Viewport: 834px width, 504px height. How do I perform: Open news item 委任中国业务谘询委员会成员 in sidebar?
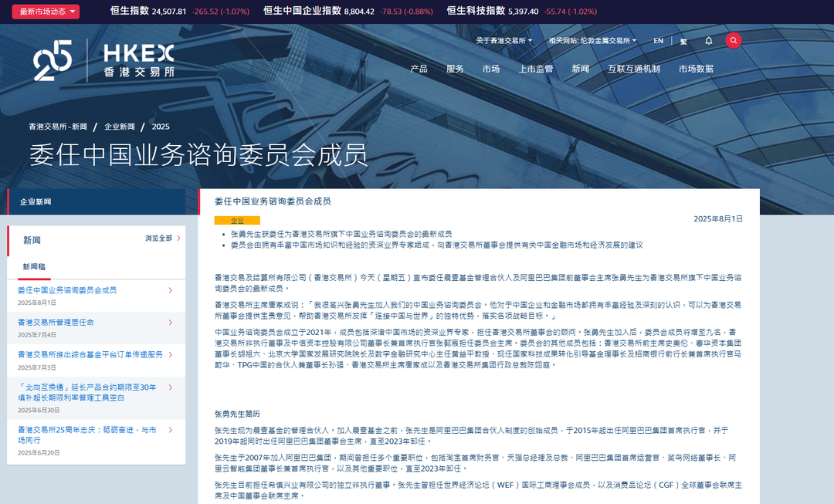click(67, 290)
